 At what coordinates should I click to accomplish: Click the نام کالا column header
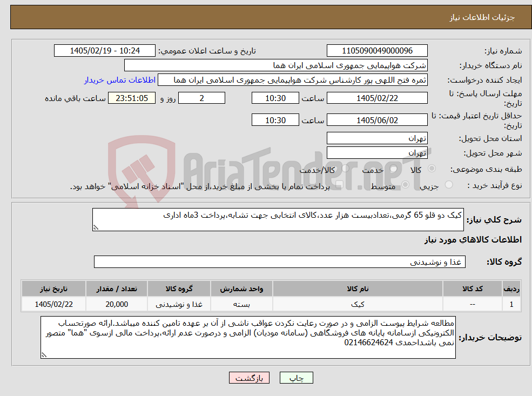coord(358,289)
